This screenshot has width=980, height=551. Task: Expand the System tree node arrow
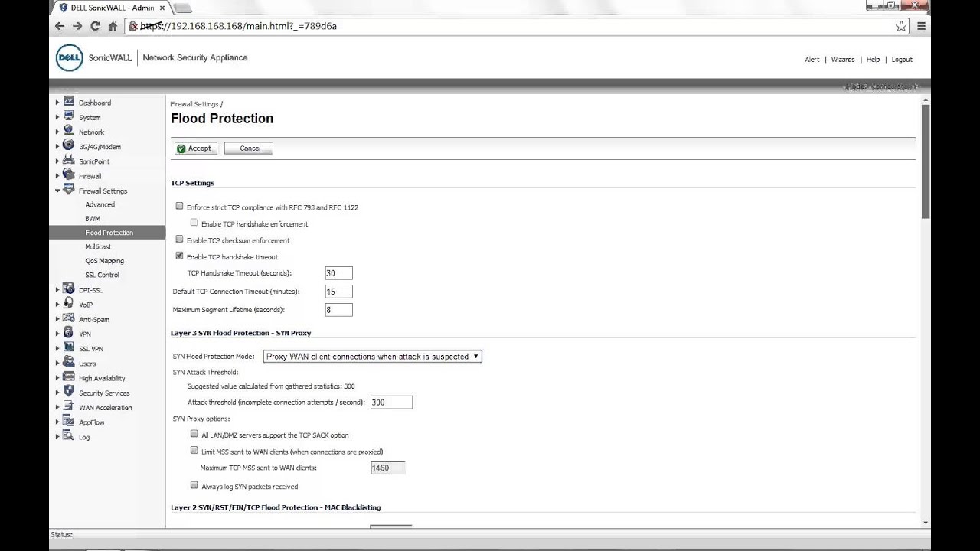57,117
